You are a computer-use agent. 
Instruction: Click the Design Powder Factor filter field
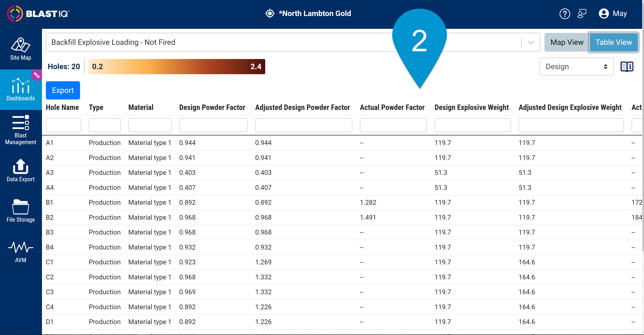coord(213,125)
